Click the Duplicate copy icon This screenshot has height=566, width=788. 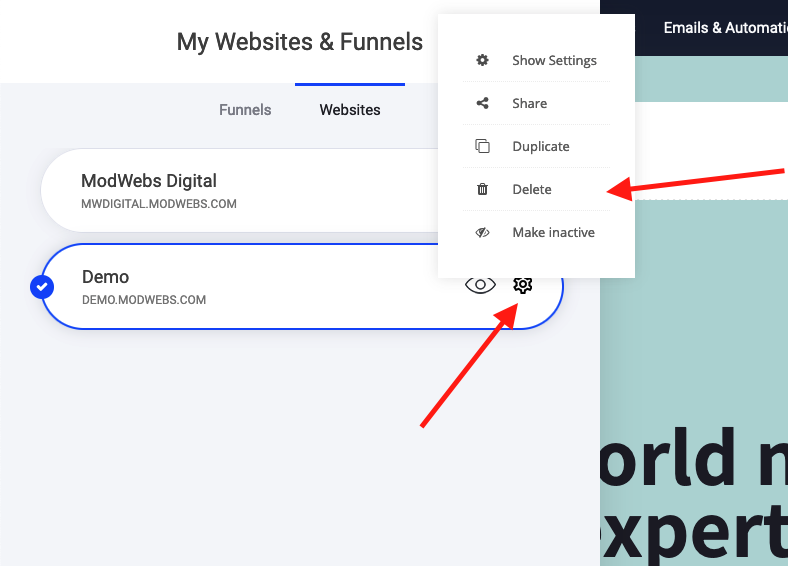point(483,146)
